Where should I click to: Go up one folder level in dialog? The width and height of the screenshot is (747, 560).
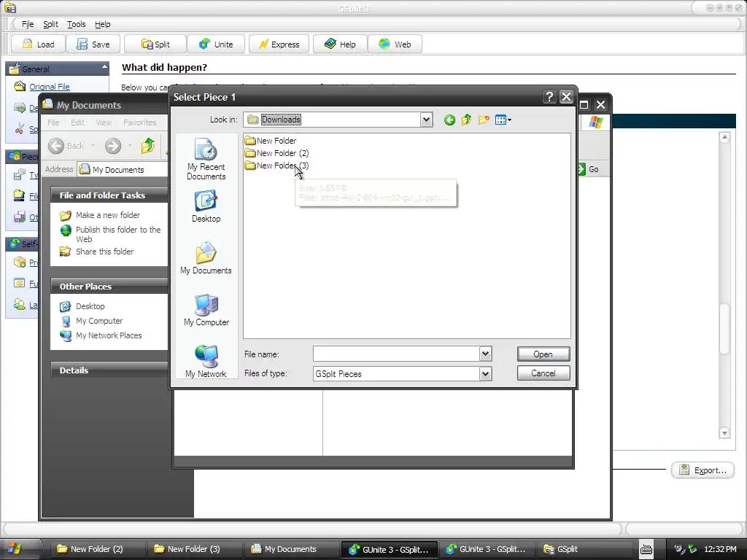click(x=466, y=120)
